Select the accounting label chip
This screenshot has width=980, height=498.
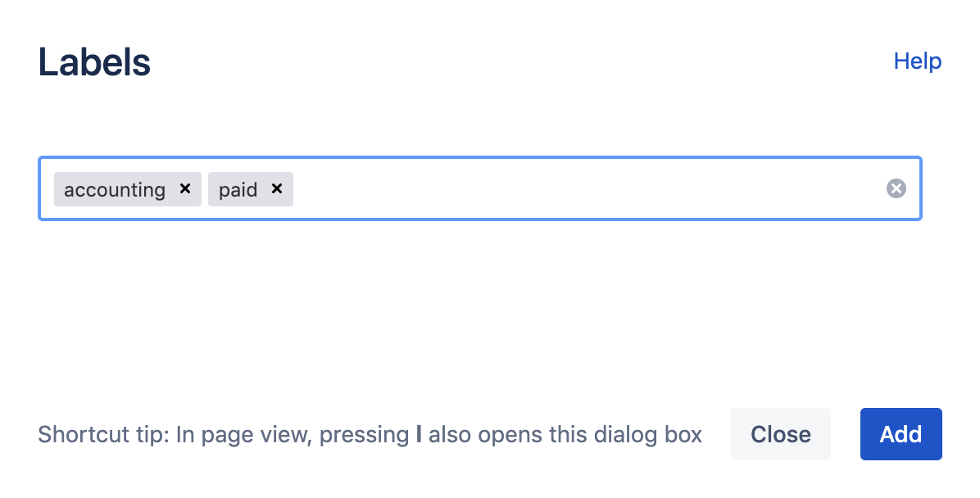pyautogui.click(x=114, y=189)
